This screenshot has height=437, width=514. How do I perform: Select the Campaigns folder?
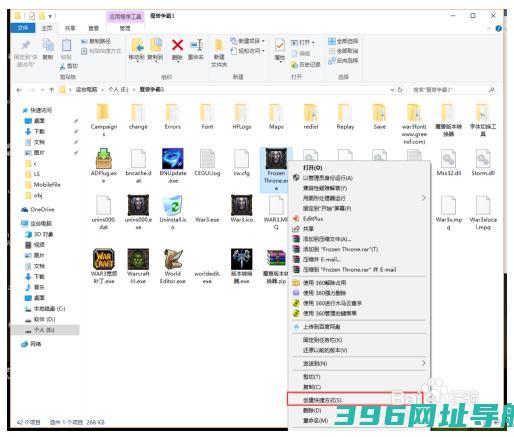tap(104, 113)
